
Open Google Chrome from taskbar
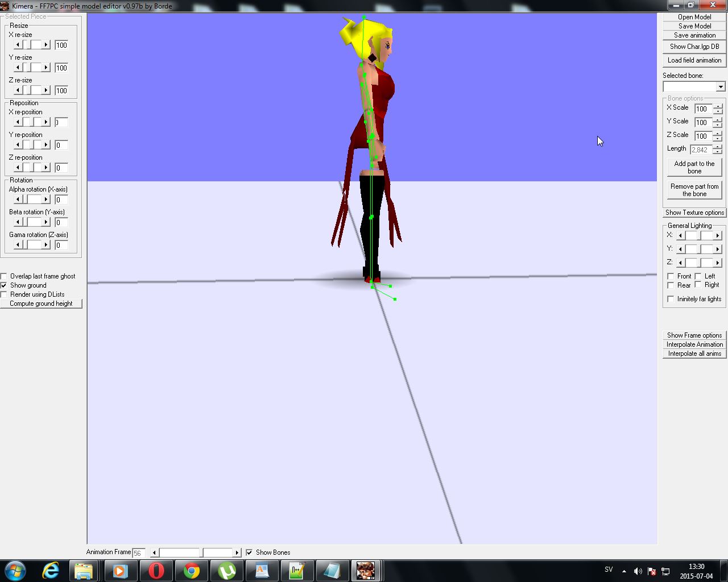point(192,571)
